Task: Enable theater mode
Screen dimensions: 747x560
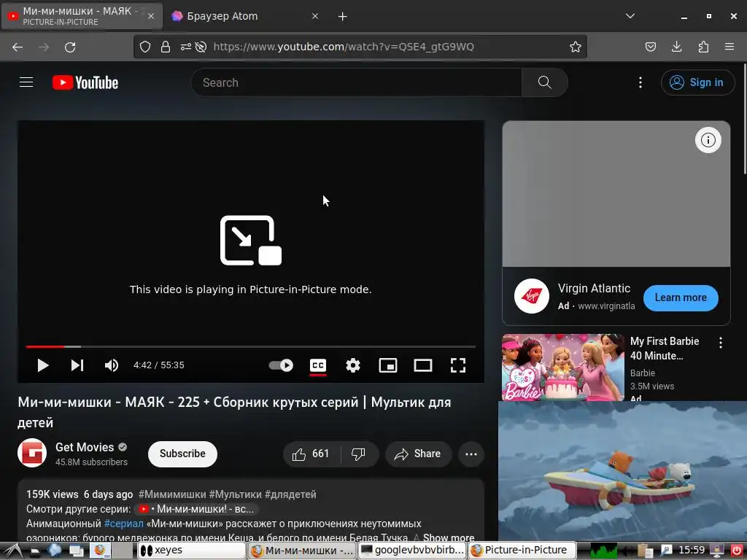Action: point(423,365)
